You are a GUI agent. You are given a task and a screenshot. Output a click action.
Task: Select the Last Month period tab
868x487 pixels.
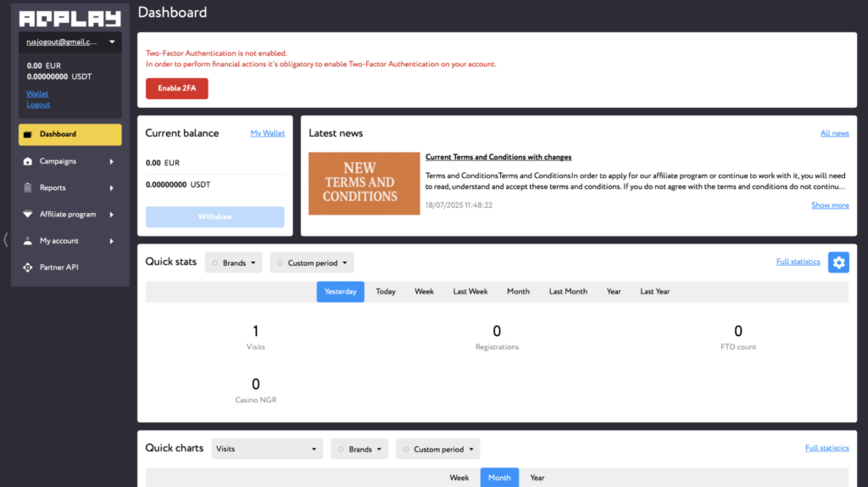click(x=568, y=291)
